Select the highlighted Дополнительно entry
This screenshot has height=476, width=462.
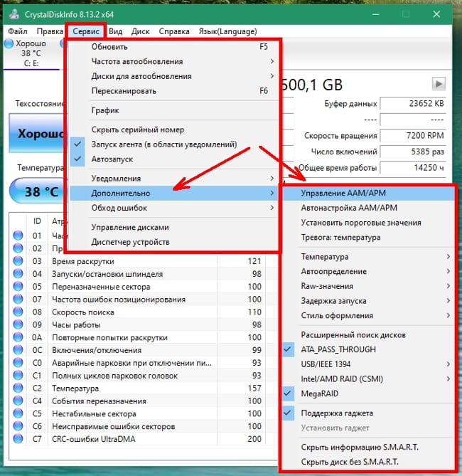pyautogui.click(x=174, y=193)
